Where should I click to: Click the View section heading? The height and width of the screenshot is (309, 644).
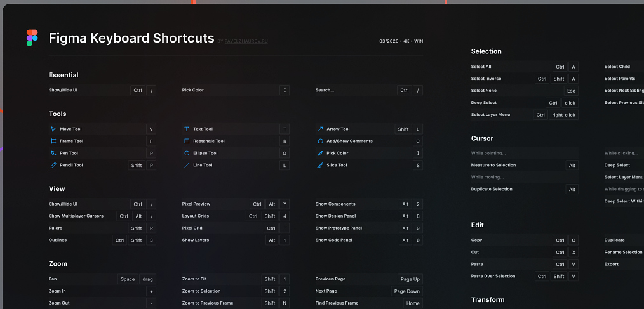57,189
